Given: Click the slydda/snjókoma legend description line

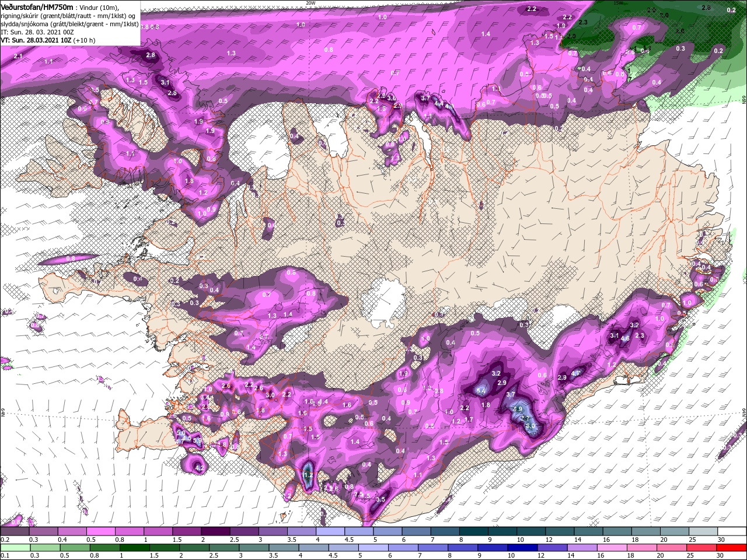Looking at the screenshot, I should tap(69, 24).
